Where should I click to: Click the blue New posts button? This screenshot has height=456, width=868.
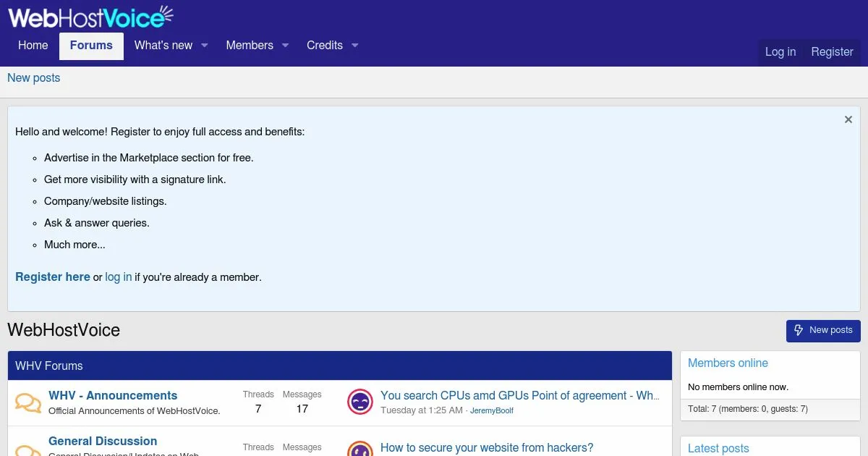click(x=823, y=331)
